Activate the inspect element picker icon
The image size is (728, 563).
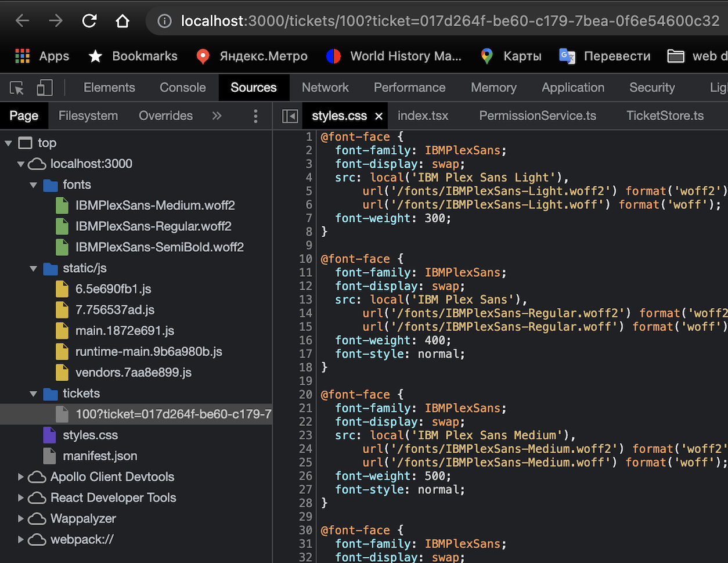click(x=17, y=88)
